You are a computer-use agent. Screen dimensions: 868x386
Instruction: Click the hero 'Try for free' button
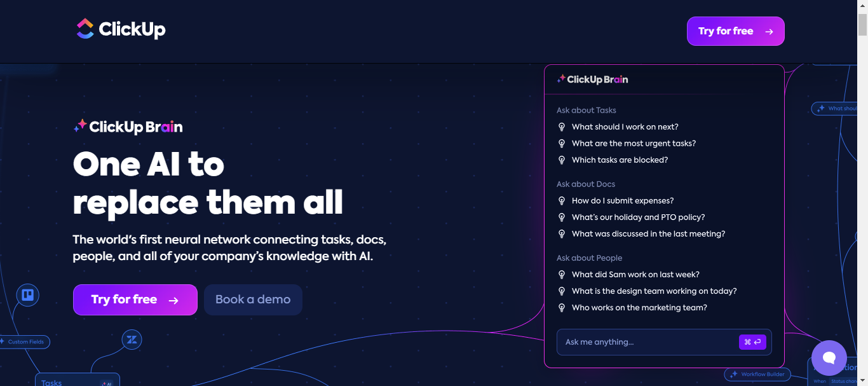click(135, 300)
